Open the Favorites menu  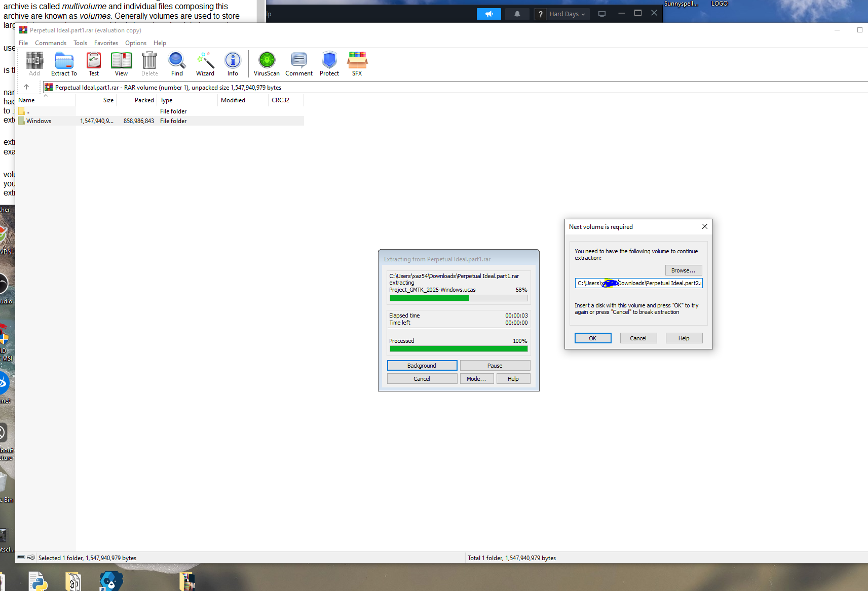(x=106, y=43)
